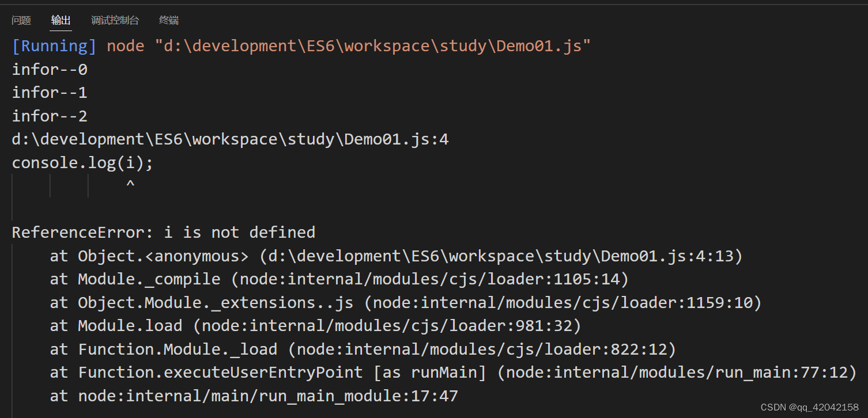This screenshot has height=418, width=868.
Task: Click the quoted Demo01.js path after node
Action: [373, 46]
